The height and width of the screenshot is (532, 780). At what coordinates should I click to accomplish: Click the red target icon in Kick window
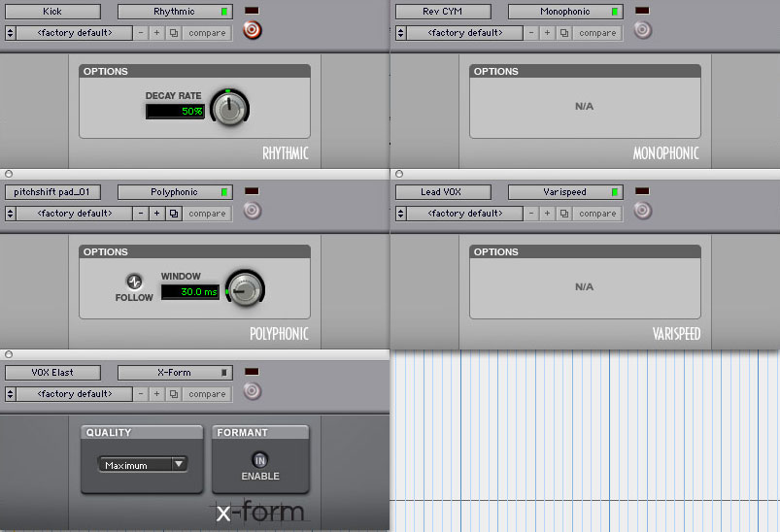[x=253, y=31]
